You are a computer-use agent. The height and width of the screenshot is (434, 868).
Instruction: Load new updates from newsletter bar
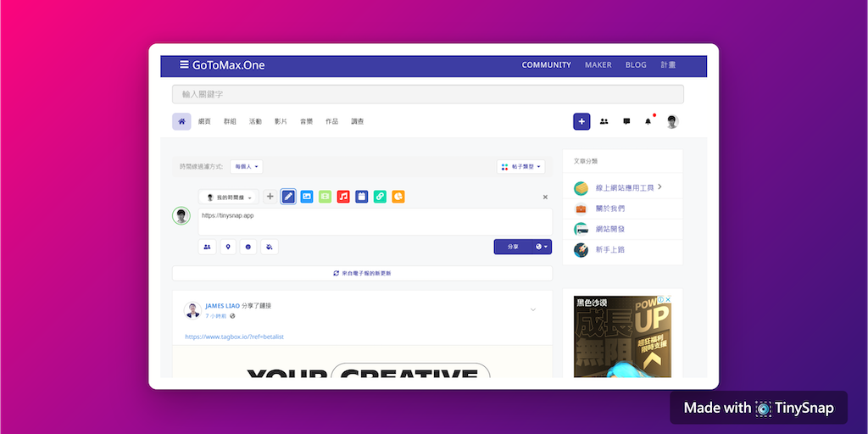pyautogui.click(x=362, y=274)
